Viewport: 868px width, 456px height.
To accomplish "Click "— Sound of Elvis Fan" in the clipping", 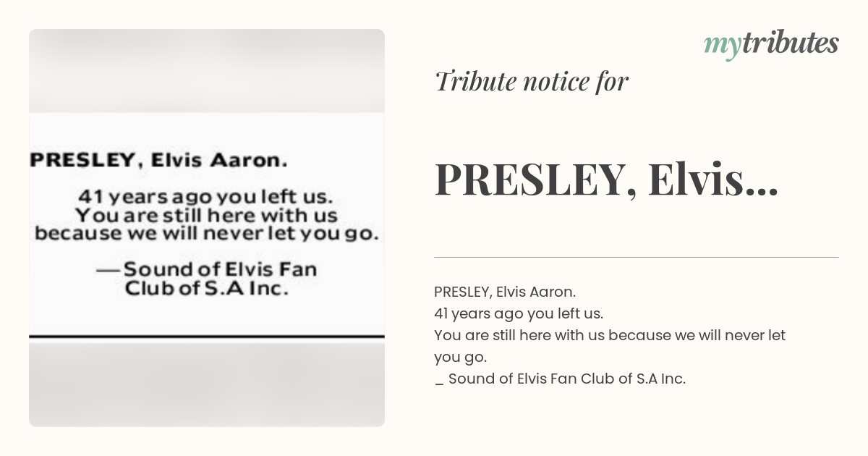I will pos(207,269).
